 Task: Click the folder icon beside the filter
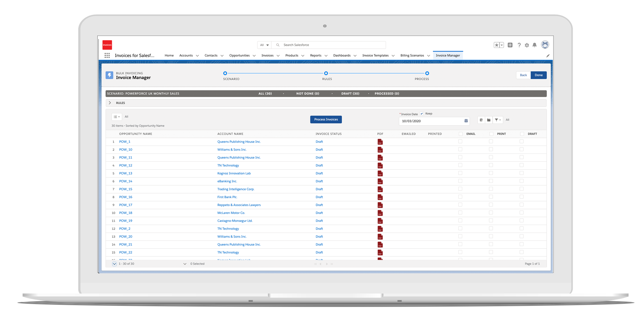(489, 120)
